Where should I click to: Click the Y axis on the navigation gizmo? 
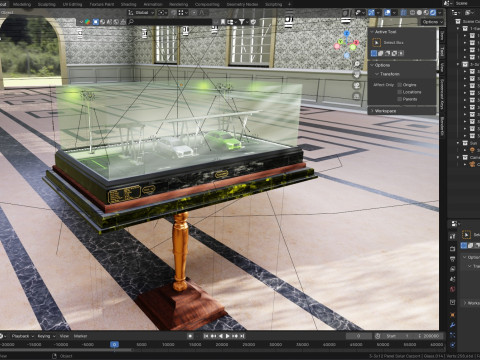coord(340,42)
